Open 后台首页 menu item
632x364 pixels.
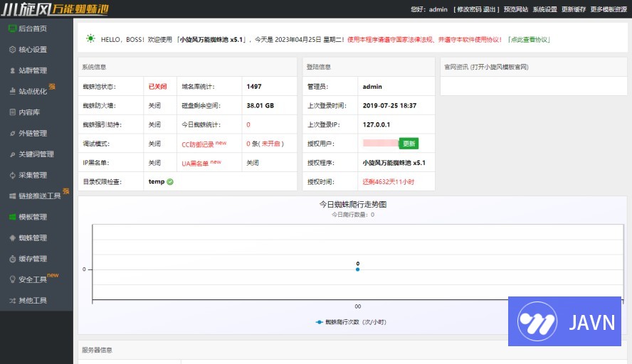32,28
